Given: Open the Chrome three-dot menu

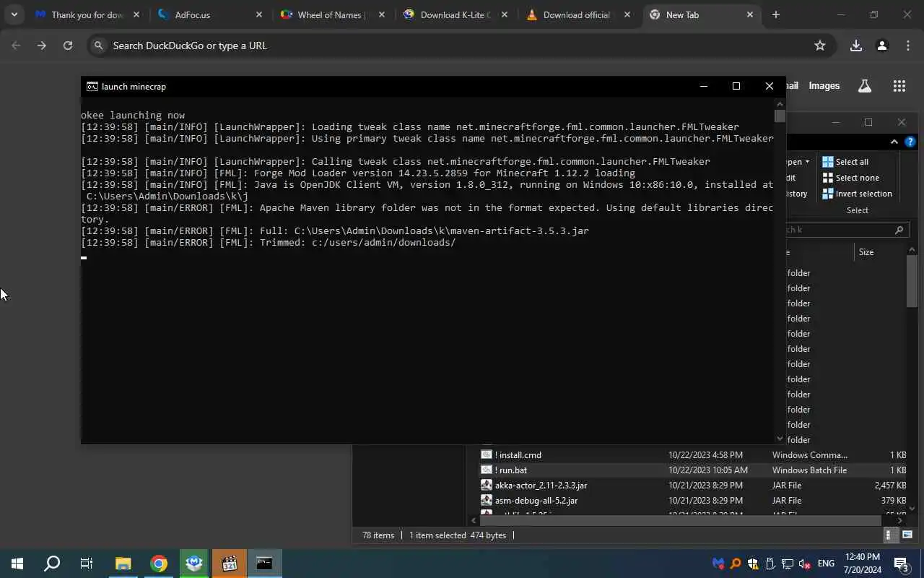Looking at the screenshot, I should [x=908, y=46].
